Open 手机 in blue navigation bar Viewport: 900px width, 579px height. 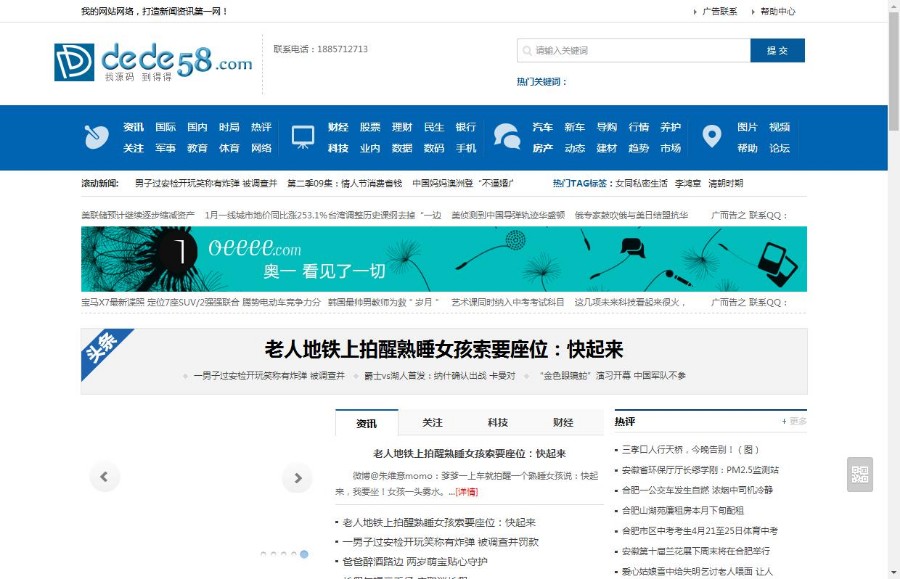466,148
